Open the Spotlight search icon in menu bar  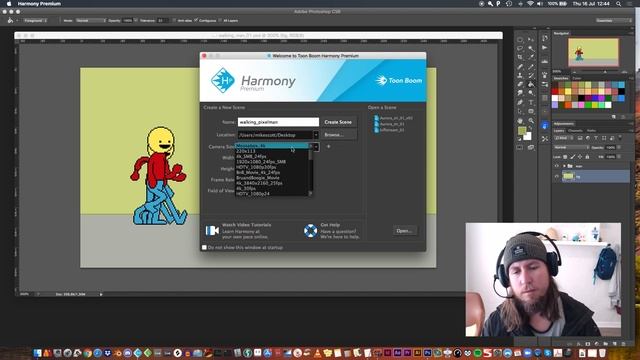pos(618,4)
